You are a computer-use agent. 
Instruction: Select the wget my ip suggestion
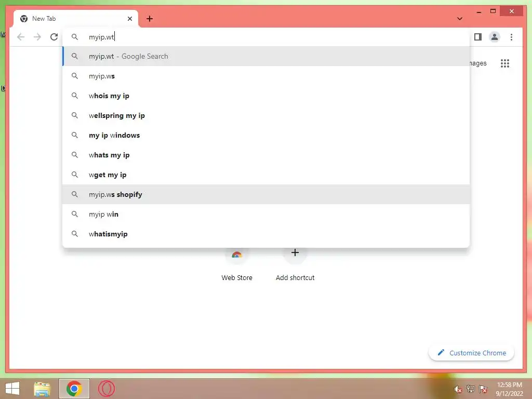pos(267,175)
